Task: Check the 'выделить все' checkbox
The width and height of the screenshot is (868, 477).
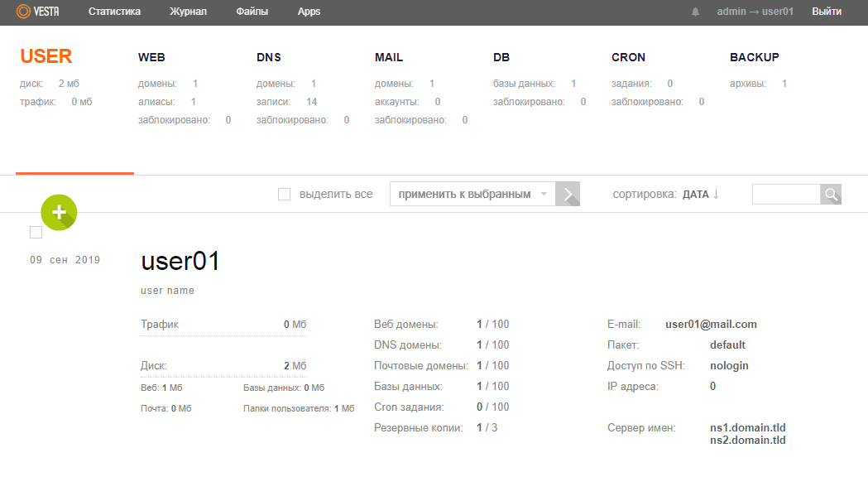Action: pyautogui.click(x=285, y=195)
